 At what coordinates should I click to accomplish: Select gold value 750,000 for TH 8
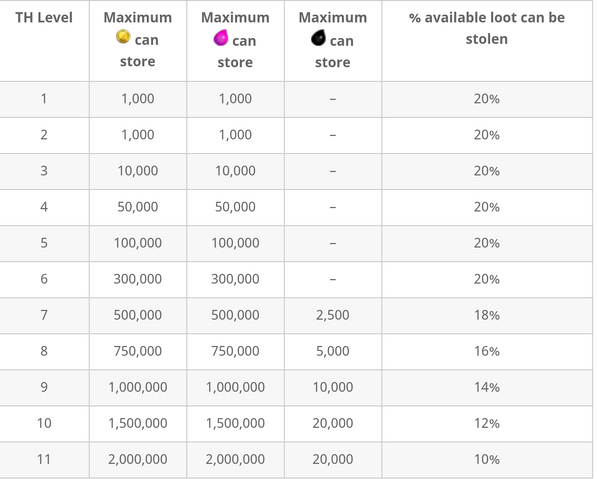[x=137, y=351]
